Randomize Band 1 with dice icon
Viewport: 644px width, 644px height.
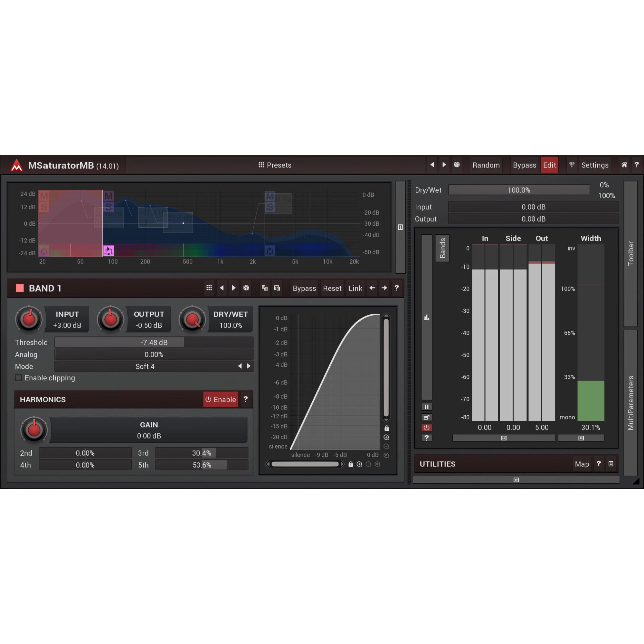[x=246, y=288]
